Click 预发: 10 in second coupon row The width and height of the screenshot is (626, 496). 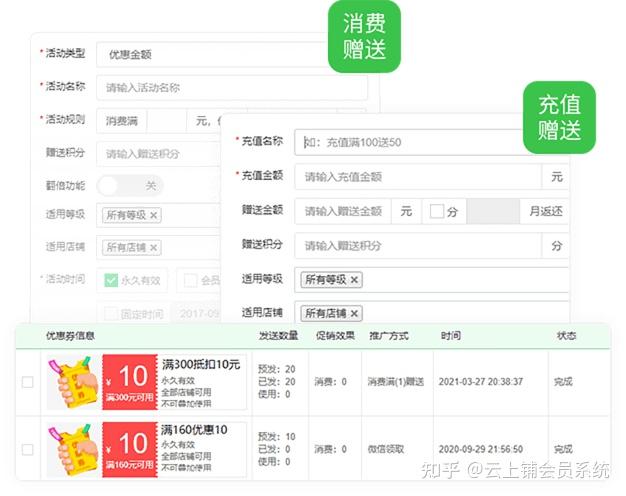(x=277, y=436)
